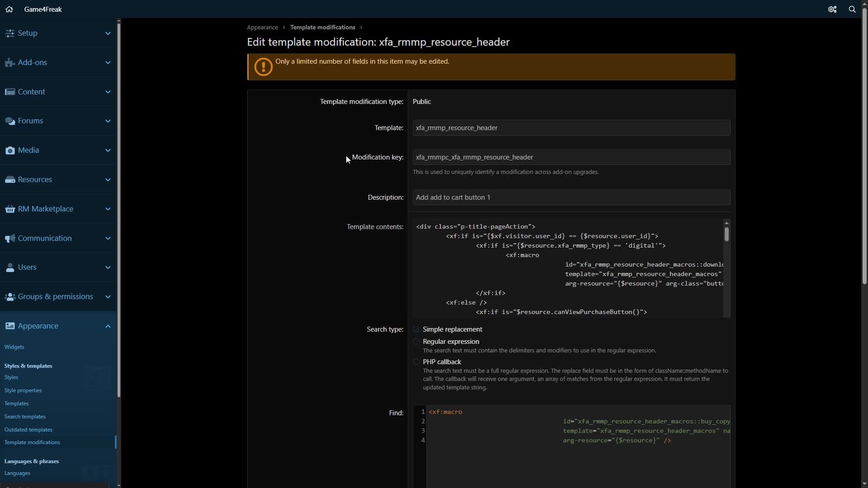
Task: Grab the Template contents scrollbar thumb
Action: 726,234
